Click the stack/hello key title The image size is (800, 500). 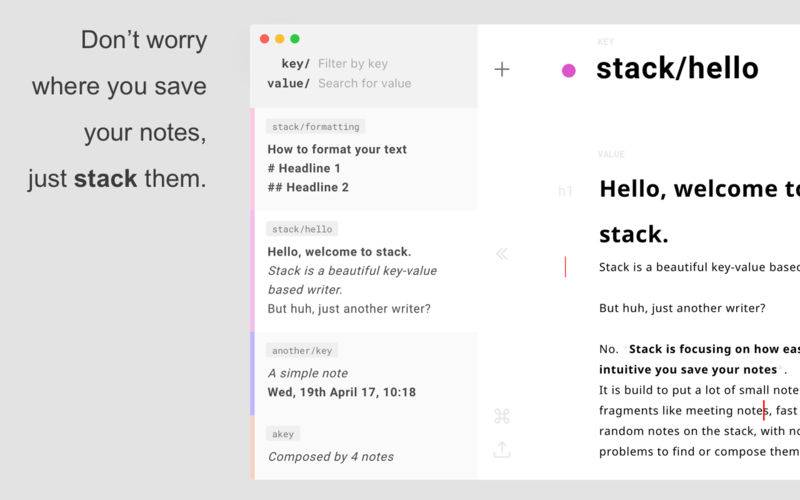pyautogui.click(x=677, y=68)
